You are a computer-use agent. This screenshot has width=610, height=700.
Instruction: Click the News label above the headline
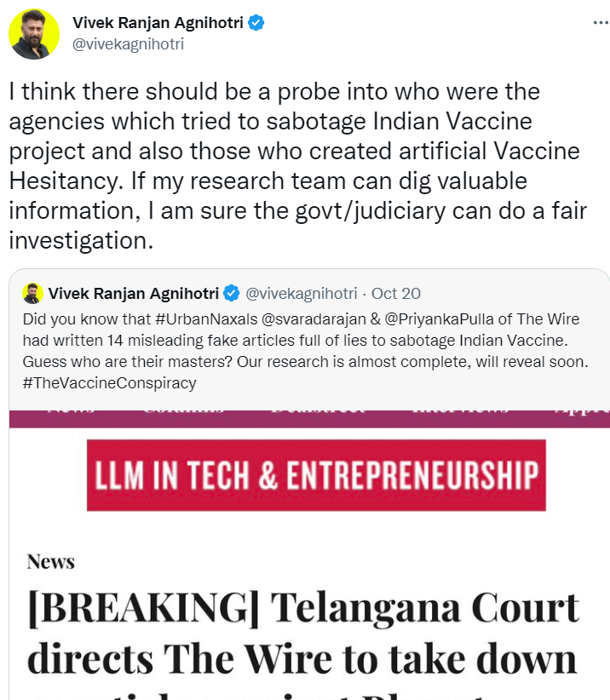point(50,561)
